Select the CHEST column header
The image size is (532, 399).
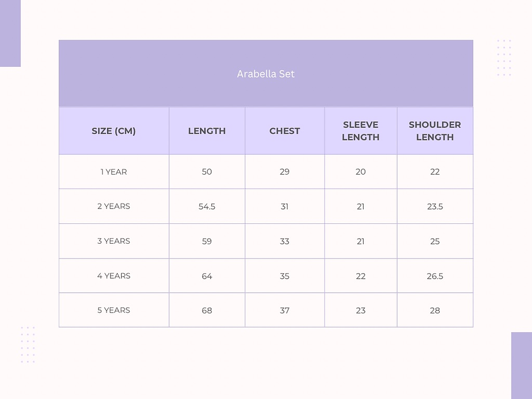(284, 131)
